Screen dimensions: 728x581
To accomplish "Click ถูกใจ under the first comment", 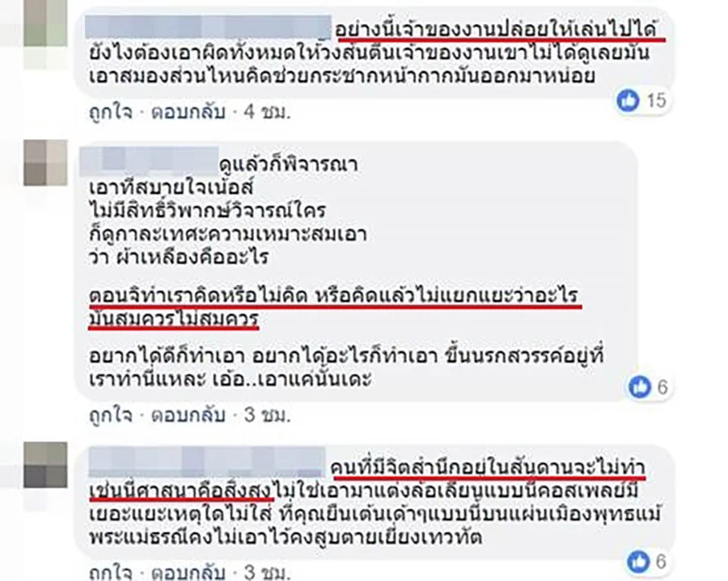I will point(111,112).
